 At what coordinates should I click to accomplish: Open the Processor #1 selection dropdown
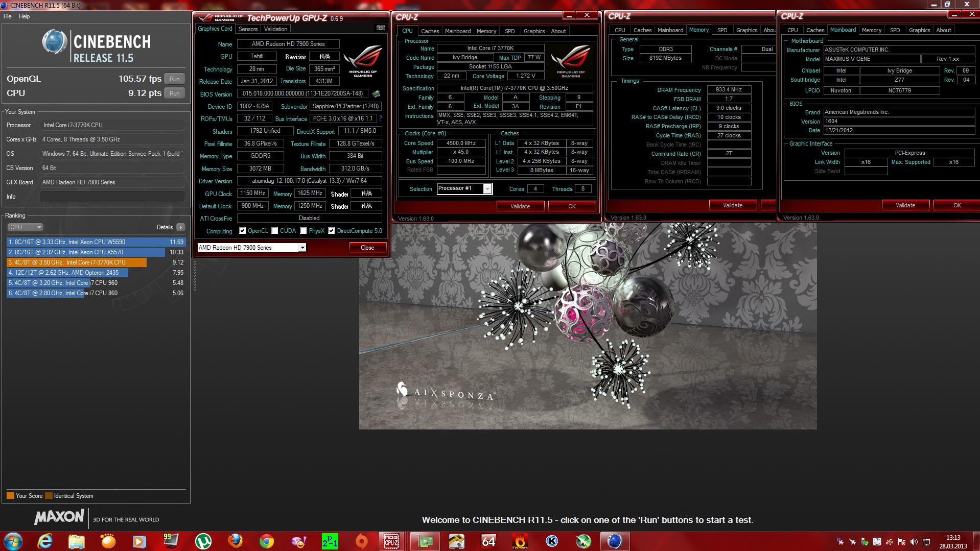(464, 188)
